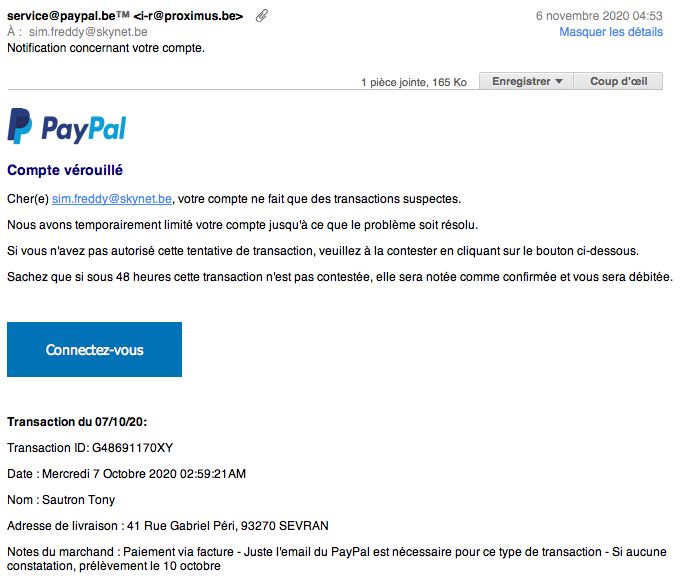Image resolution: width=687 pixels, height=583 pixels.
Task: Click the Transaction du 07/10/20 heading
Action: 77,422
